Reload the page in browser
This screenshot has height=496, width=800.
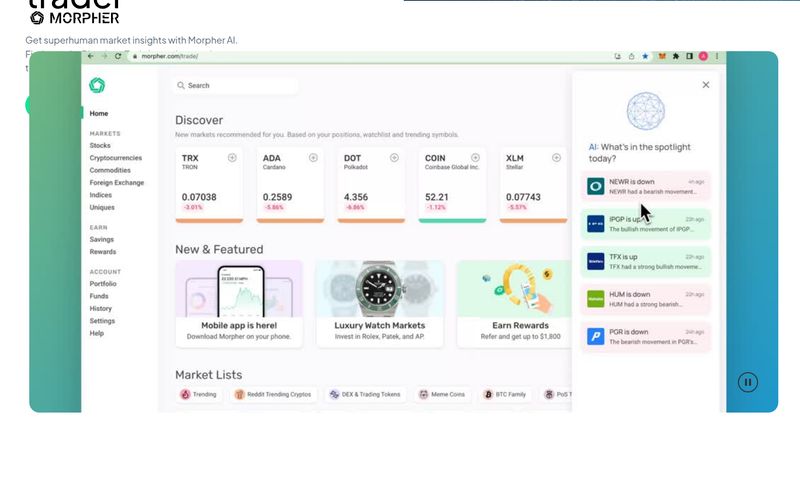[118, 56]
